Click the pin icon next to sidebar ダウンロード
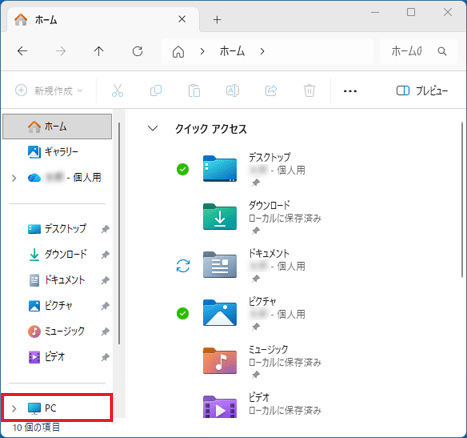The image size is (467, 438). (105, 255)
